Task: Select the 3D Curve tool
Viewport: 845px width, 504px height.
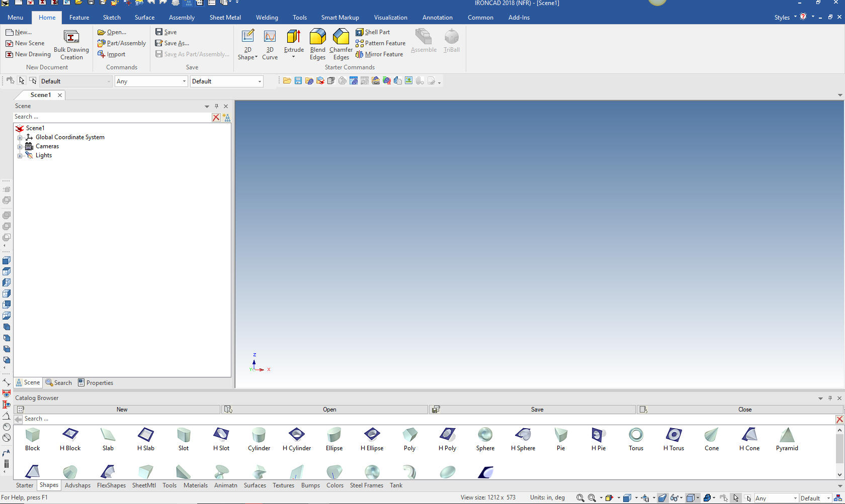Action: point(270,44)
